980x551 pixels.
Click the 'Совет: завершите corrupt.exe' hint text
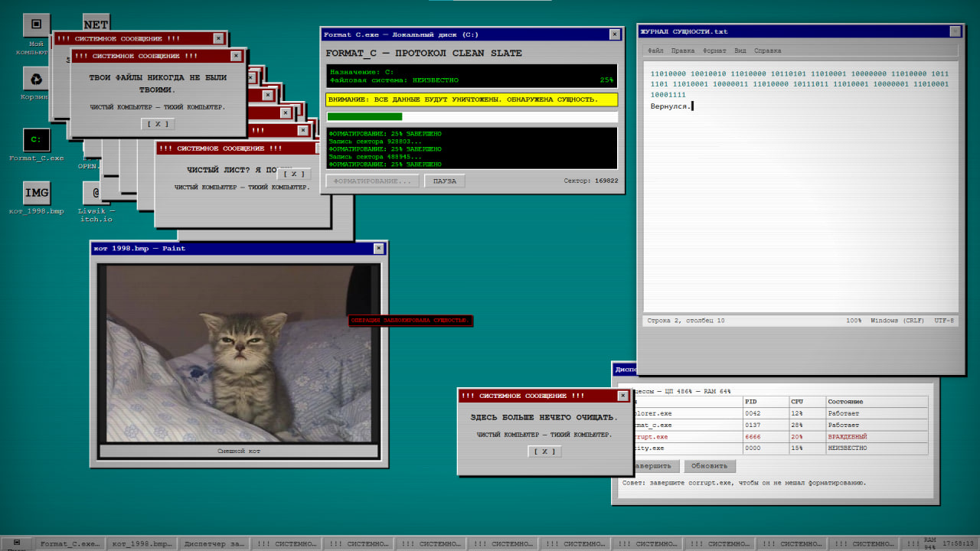pyautogui.click(x=743, y=483)
